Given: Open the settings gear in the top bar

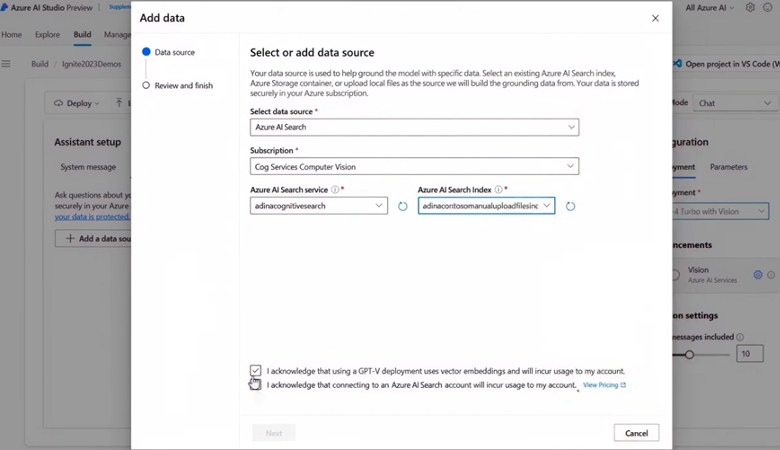Looking at the screenshot, I should click(750, 8).
